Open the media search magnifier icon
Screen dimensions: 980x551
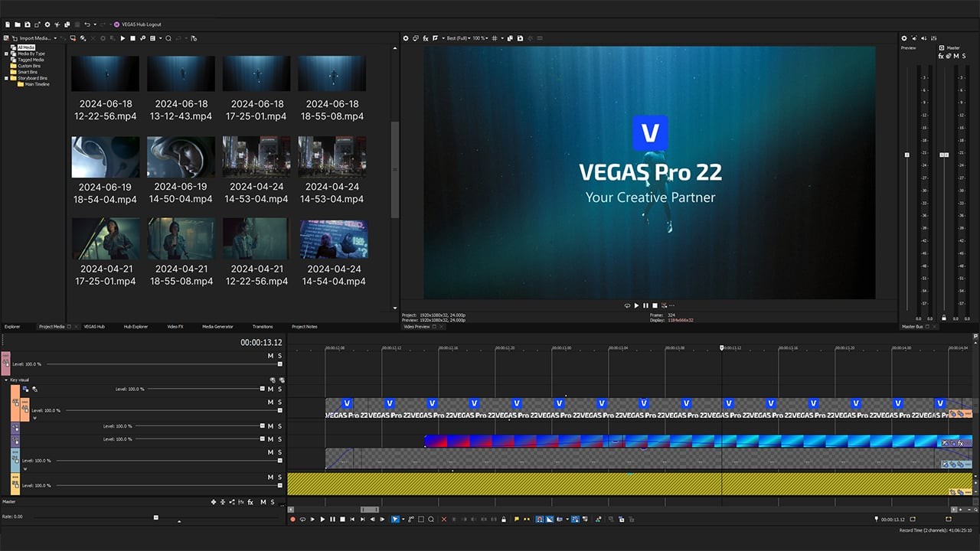coord(168,38)
